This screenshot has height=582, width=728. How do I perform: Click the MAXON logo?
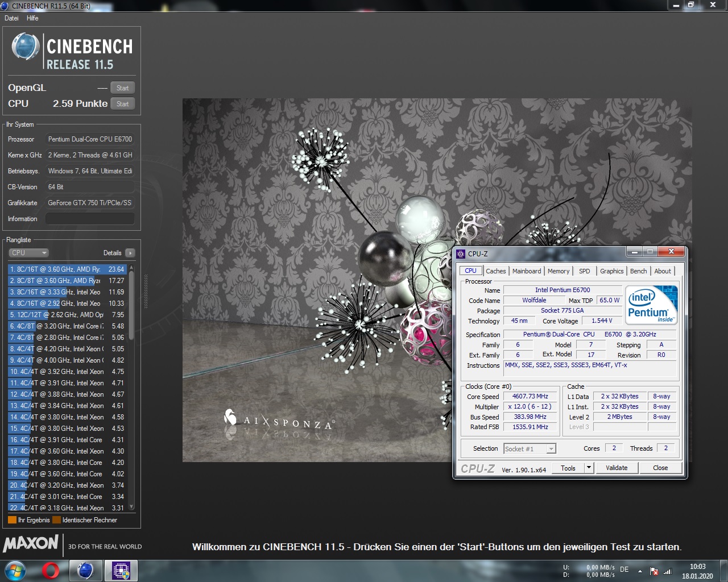point(31,543)
